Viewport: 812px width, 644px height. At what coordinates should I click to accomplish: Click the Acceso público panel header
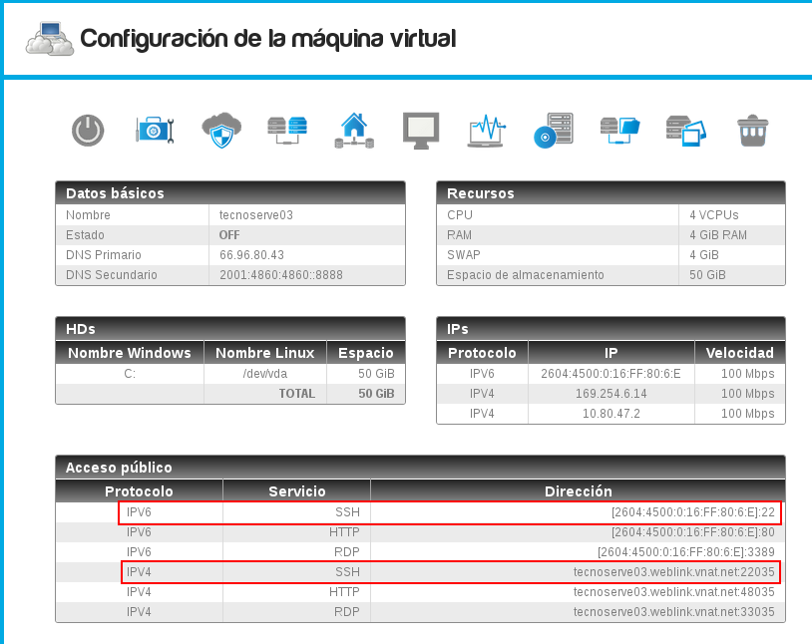[420, 468]
